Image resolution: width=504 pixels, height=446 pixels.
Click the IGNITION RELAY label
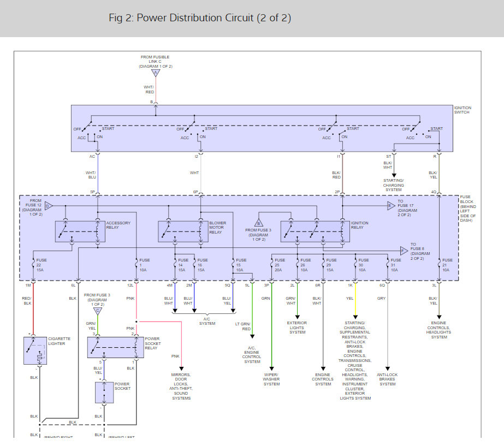click(x=360, y=225)
